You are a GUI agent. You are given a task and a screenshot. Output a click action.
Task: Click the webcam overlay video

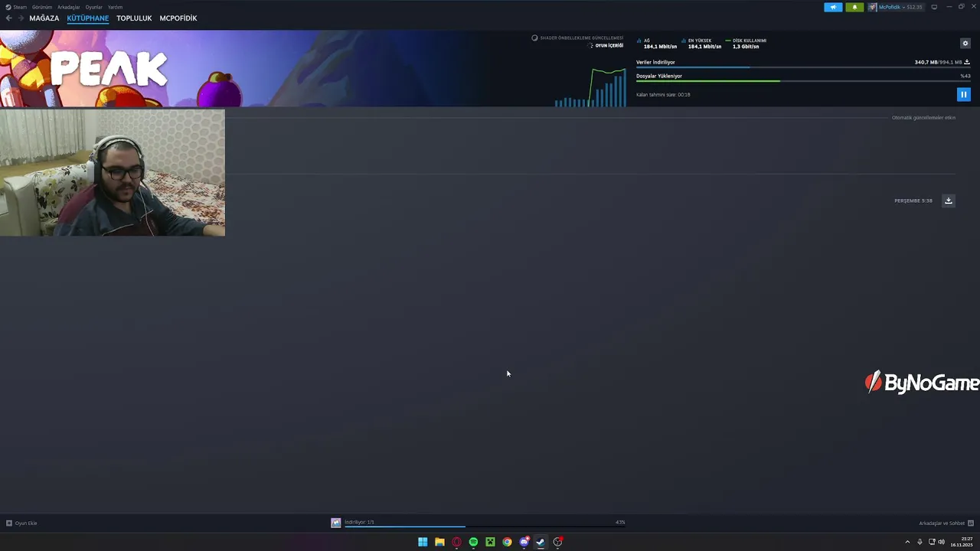pyautogui.click(x=113, y=172)
